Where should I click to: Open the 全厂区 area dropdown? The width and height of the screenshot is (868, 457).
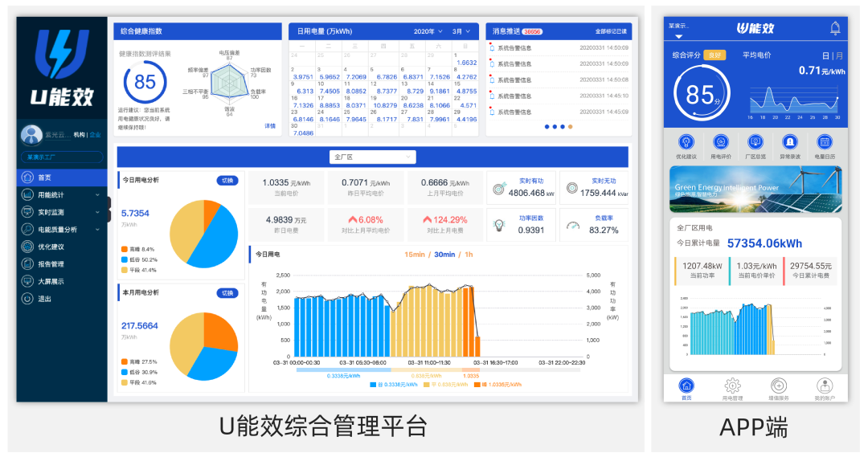(x=373, y=157)
